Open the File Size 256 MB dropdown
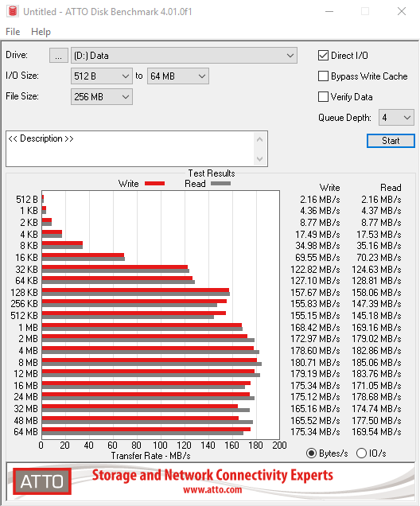The width and height of the screenshot is (420, 506). 102,96
